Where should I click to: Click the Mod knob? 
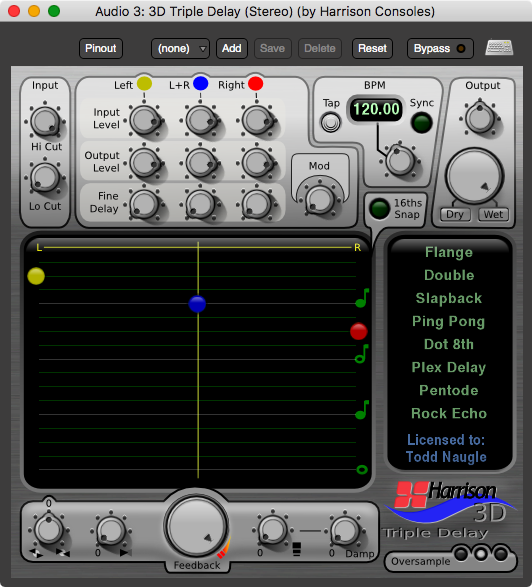320,199
